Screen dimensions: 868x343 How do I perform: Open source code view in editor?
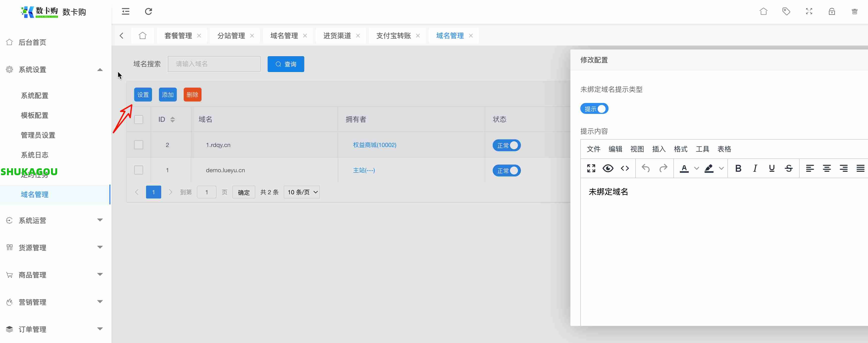click(625, 168)
